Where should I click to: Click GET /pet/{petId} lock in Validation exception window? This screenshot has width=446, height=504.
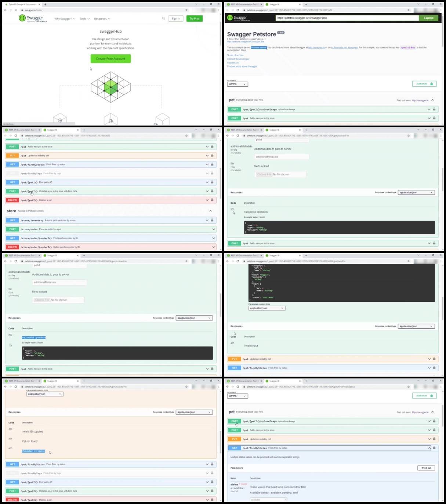[x=212, y=482]
